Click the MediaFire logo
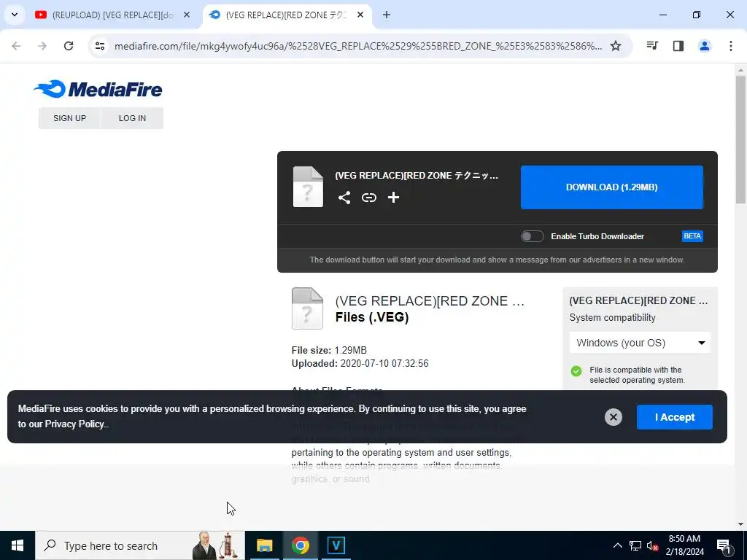 click(x=98, y=89)
